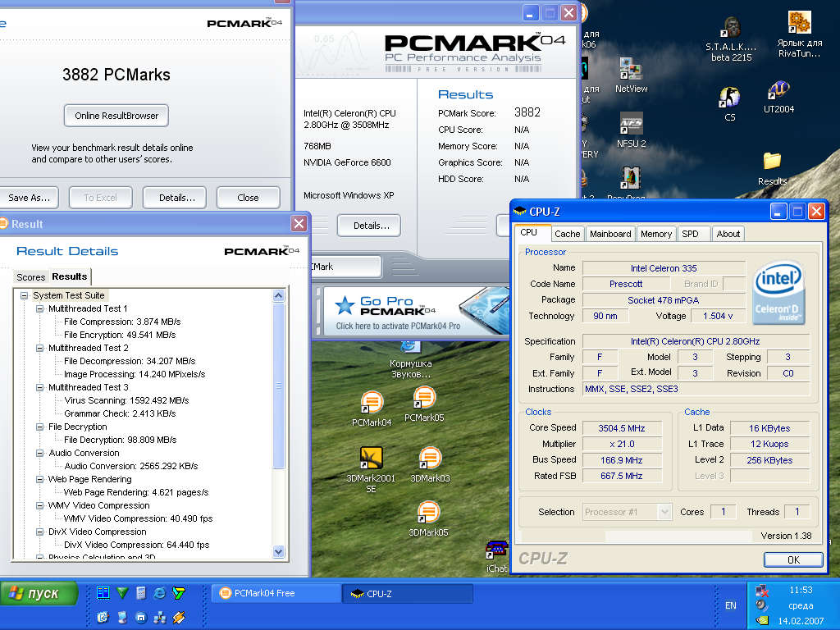The height and width of the screenshot is (630, 840).
Task: Click Details... next to Save As
Action: pyautogui.click(x=175, y=197)
